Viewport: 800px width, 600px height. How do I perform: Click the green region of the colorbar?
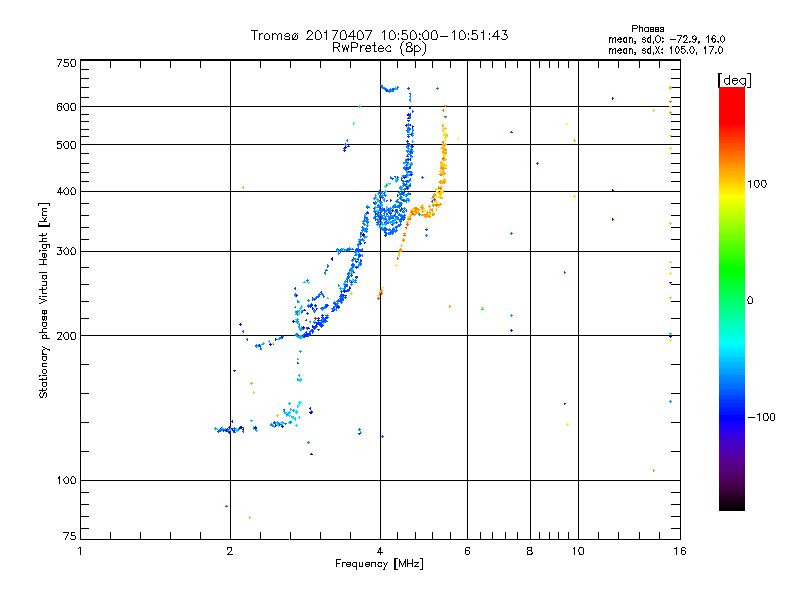point(732,270)
